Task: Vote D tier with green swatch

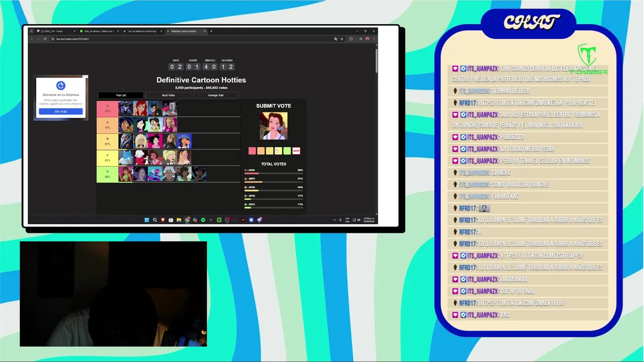Action: coord(287,151)
